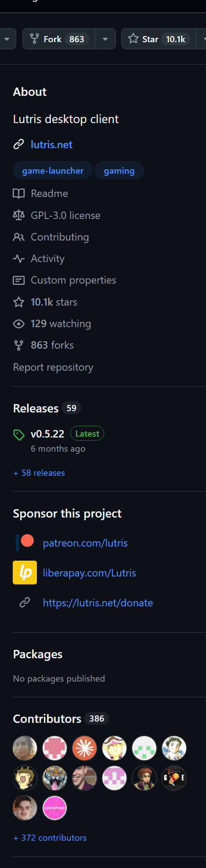Viewport: 206px width, 868px height.
Task: Open the Contributing guidelines link
Action: [x=60, y=237]
